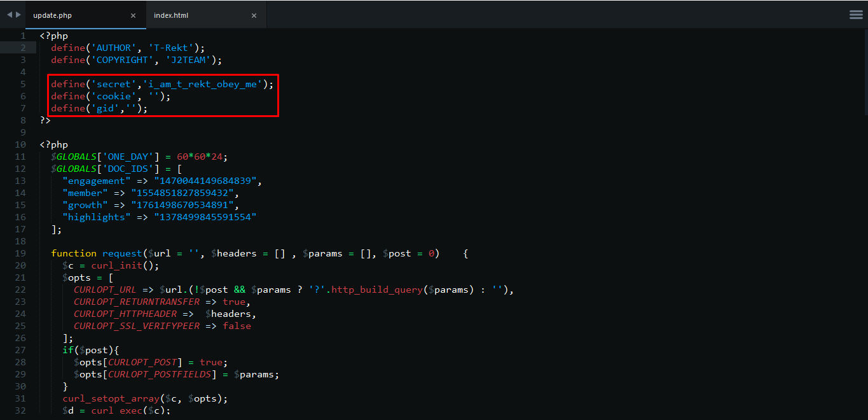This screenshot has height=420, width=868.
Task: Click the value "1761498670534891"
Action: click(x=183, y=206)
